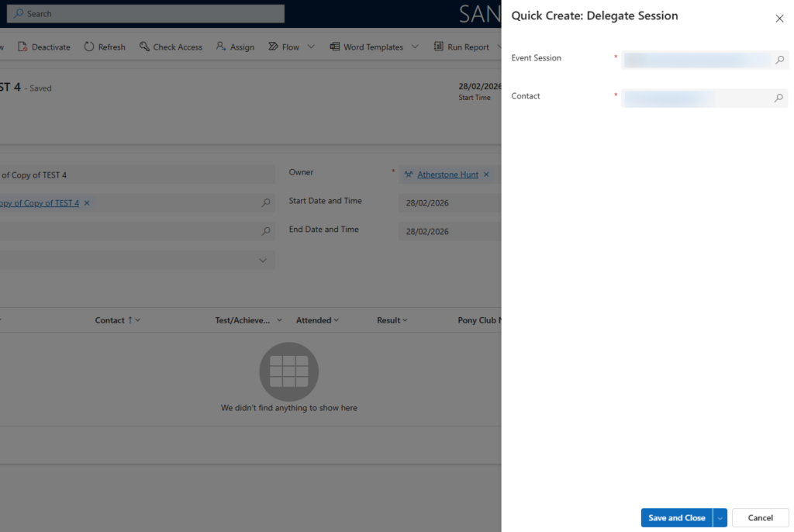Click inside the top Search box
The height and width of the screenshot is (532, 794).
(147, 14)
